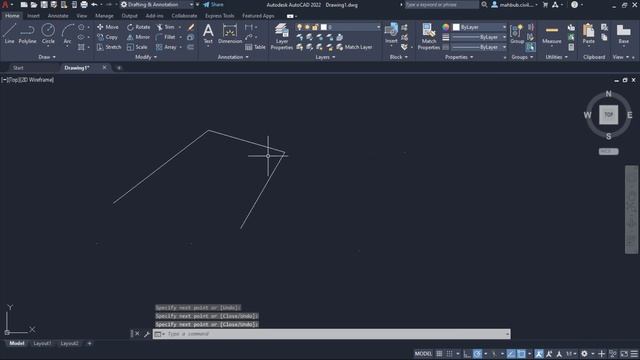Image resolution: width=640 pixels, height=360 pixels.
Task: Click the Share button
Action: tap(213, 4)
